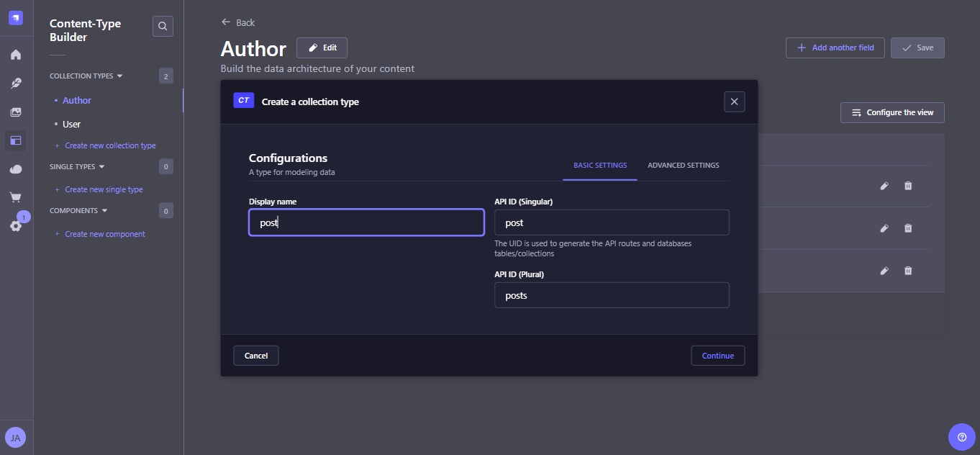Open the Content Manager feather icon

click(x=15, y=83)
